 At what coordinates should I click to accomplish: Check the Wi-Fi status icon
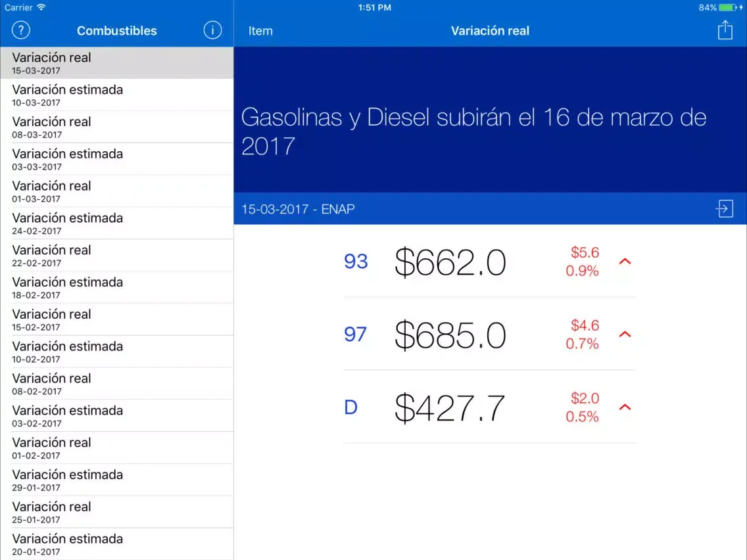pyautogui.click(x=41, y=7)
